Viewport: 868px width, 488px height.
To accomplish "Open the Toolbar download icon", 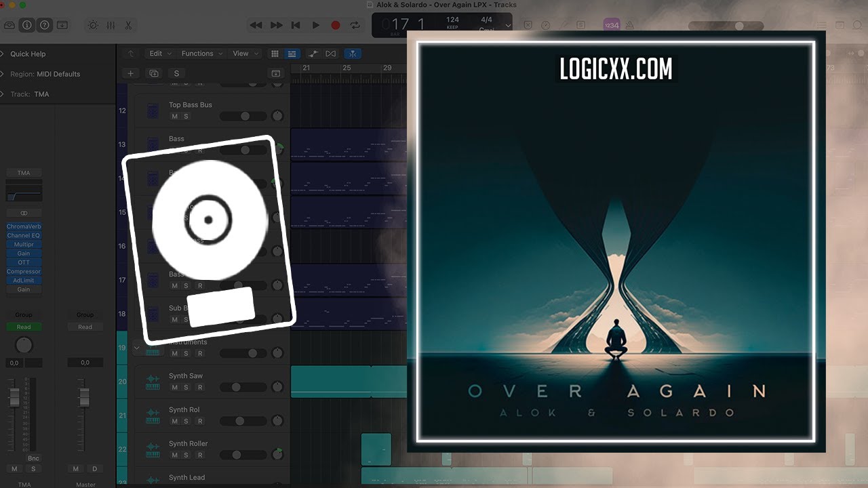I will point(62,25).
